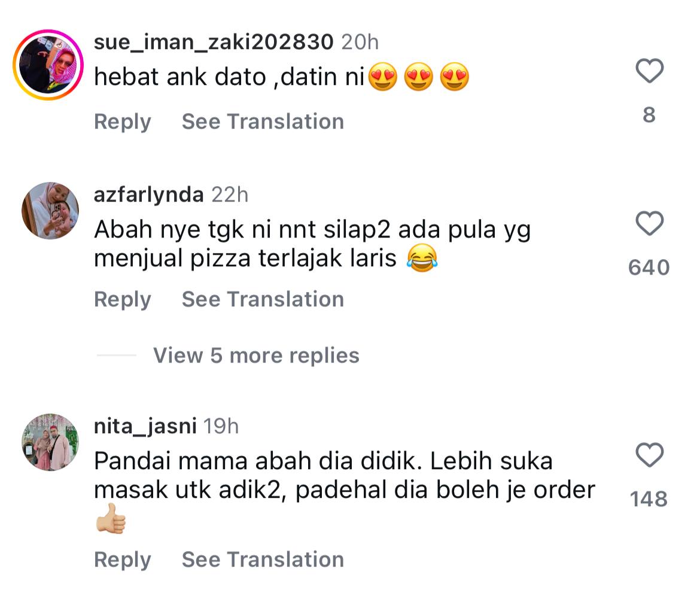Reply to azfarlynda's comment
This screenshot has width=700, height=596.
pyautogui.click(x=122, y=299)
